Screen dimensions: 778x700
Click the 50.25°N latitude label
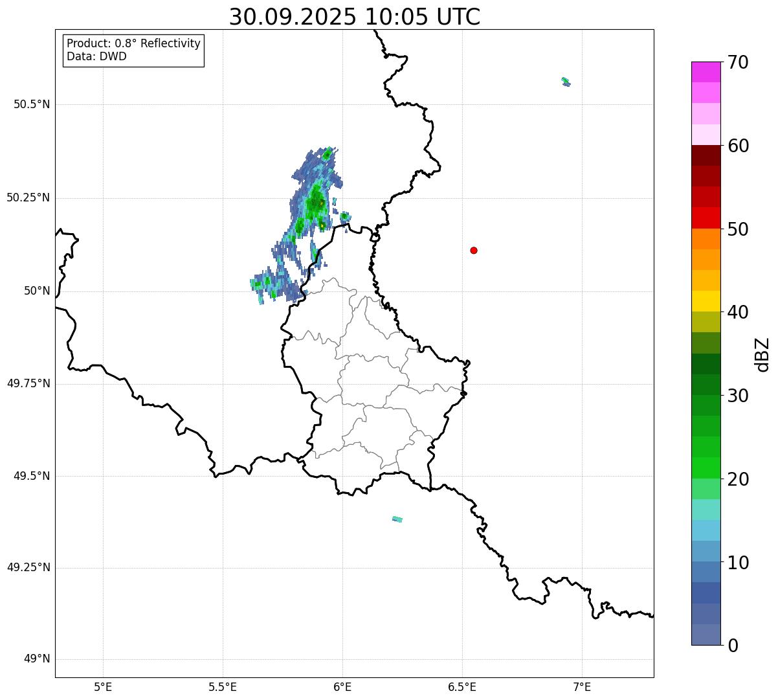(x=28, y=198)
